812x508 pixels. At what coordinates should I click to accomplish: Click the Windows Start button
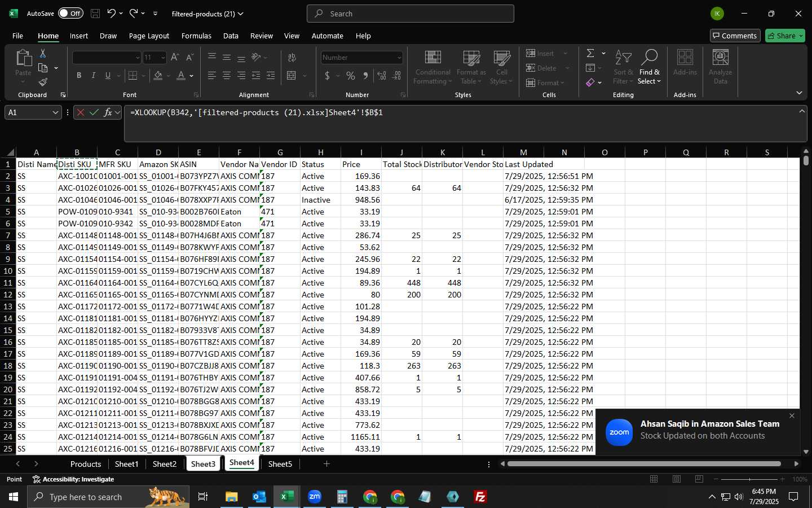[14, 497]
